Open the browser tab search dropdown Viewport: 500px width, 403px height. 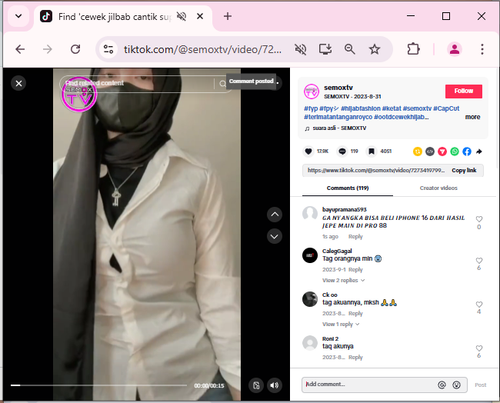coord(19,16)
